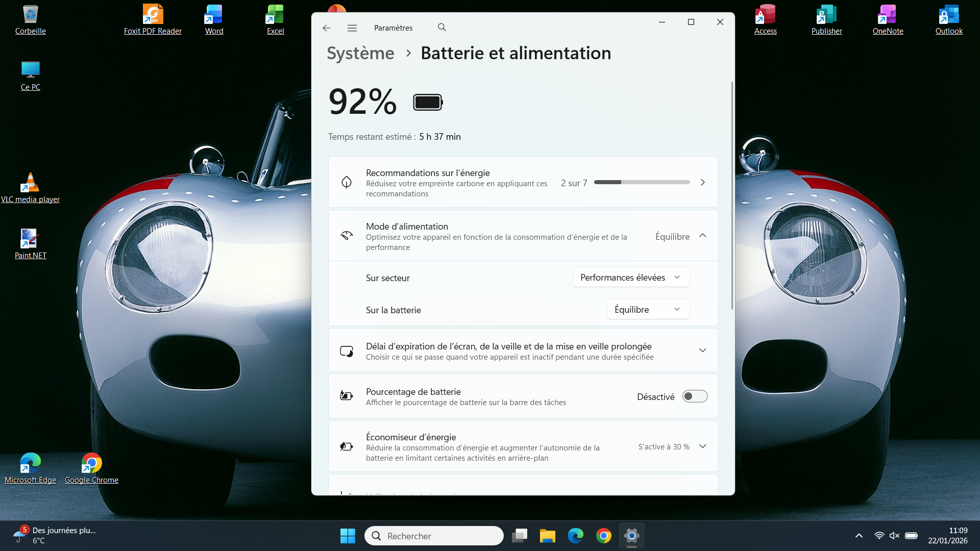The image size is (980, 551).
Task: Open the Sur la batterie power mode dropdown
Action: pos(648,310)
